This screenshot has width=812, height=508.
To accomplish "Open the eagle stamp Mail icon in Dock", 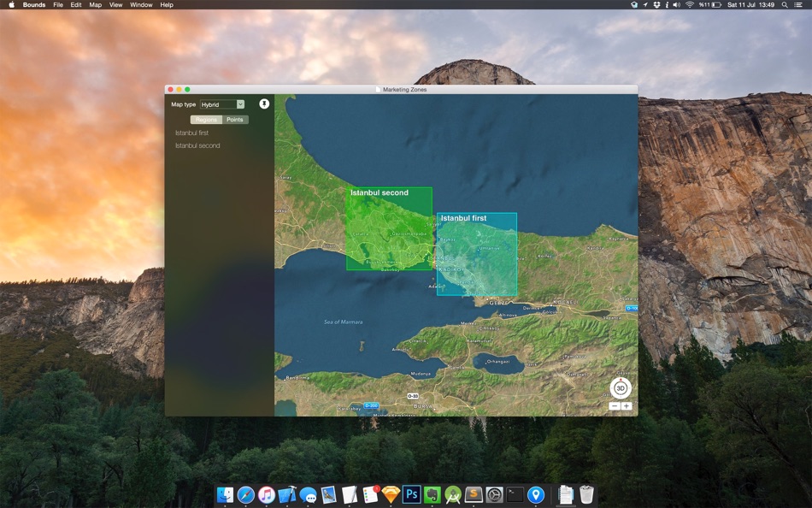I will click(329, 494).
